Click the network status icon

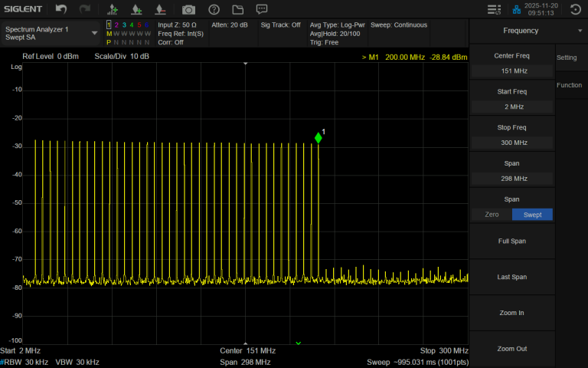(516, 9)
